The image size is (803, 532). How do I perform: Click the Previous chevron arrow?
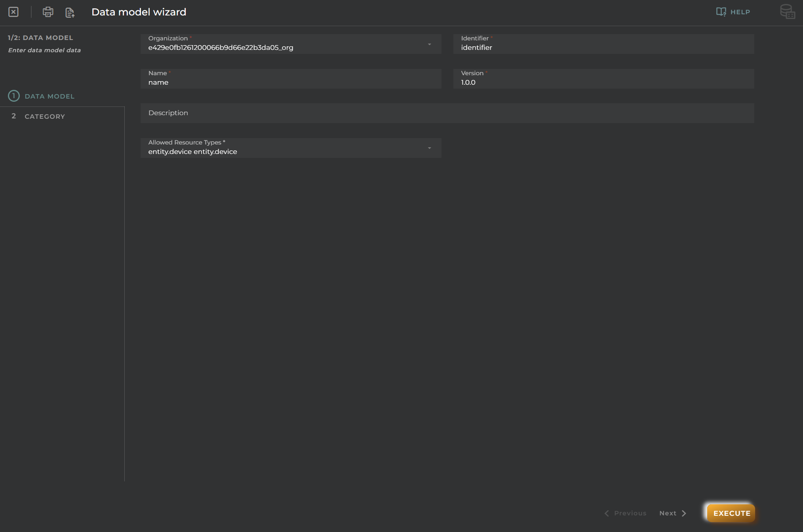[x=607, y=513]
